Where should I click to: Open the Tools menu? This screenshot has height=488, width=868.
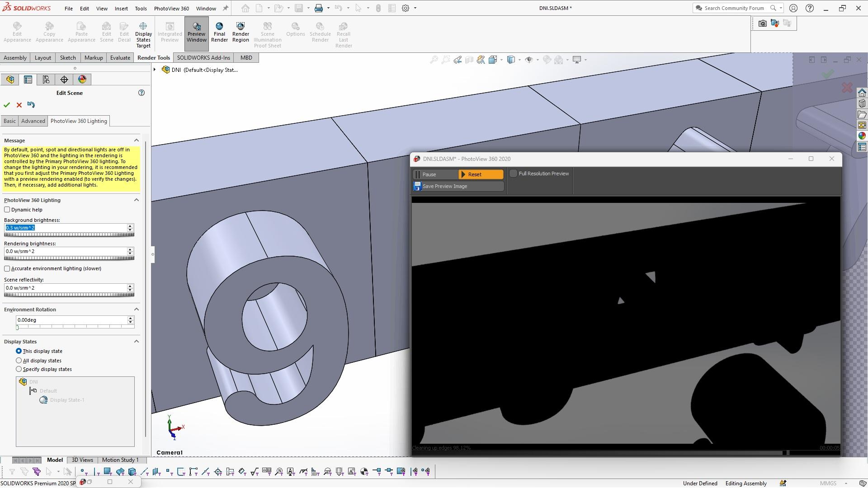(x=141, y=8)
